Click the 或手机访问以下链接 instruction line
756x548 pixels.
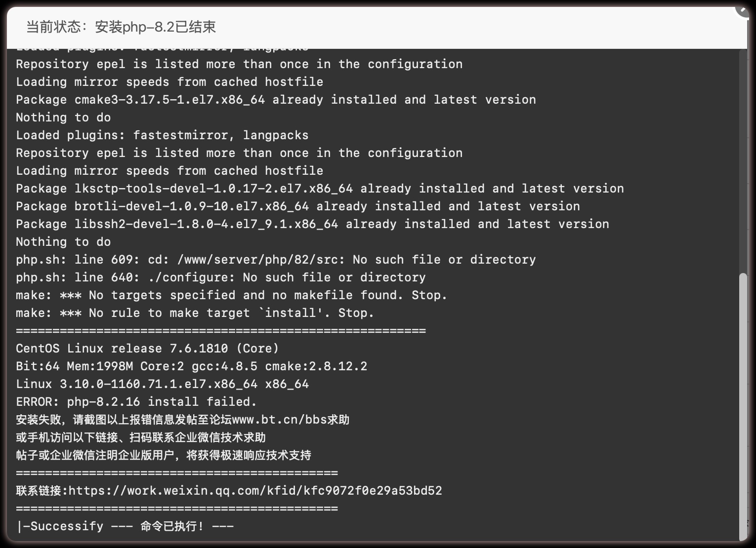coord(141,437)
